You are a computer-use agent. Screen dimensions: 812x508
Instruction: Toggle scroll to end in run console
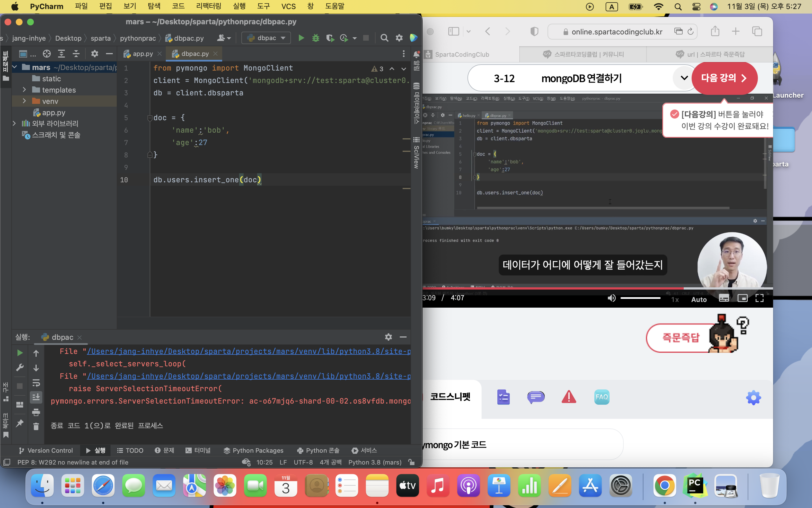point(36,397)
